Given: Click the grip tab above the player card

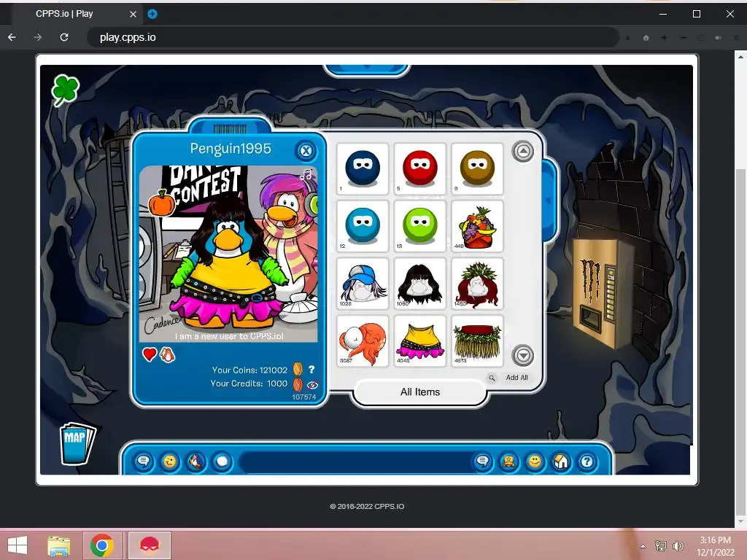Looking at the screenshot, I should 230,127.
